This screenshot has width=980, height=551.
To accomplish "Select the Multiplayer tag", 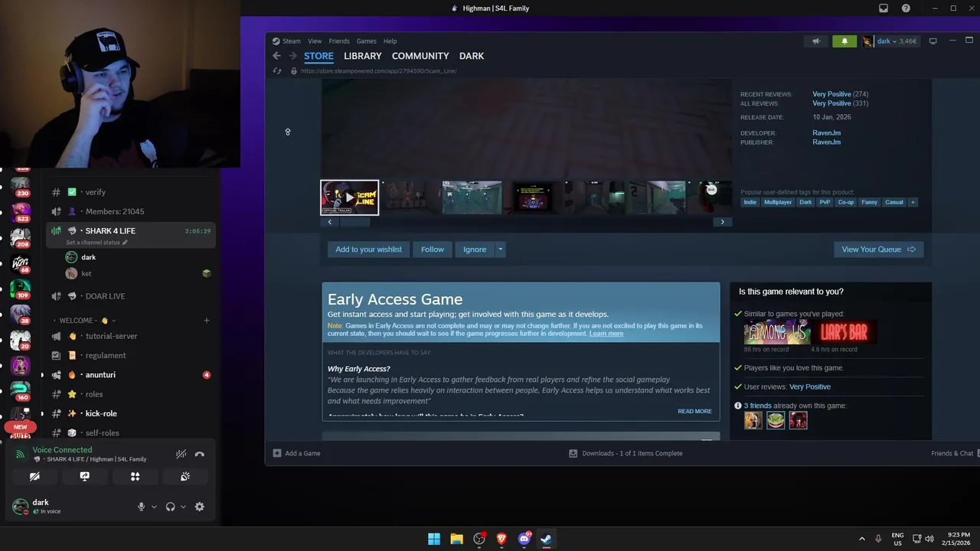I will point(778,202).
